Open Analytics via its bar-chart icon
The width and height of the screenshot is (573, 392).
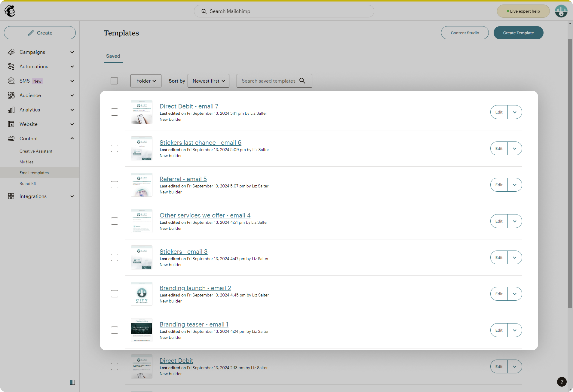tap(11, 110)
